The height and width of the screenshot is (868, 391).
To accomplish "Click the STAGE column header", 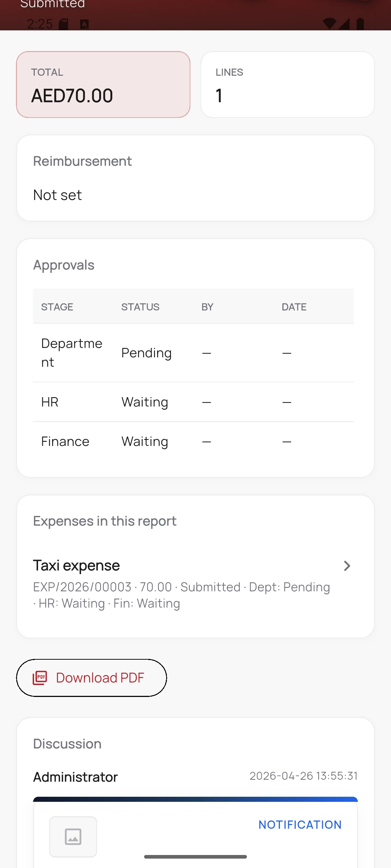I will (x=57, y=307).
